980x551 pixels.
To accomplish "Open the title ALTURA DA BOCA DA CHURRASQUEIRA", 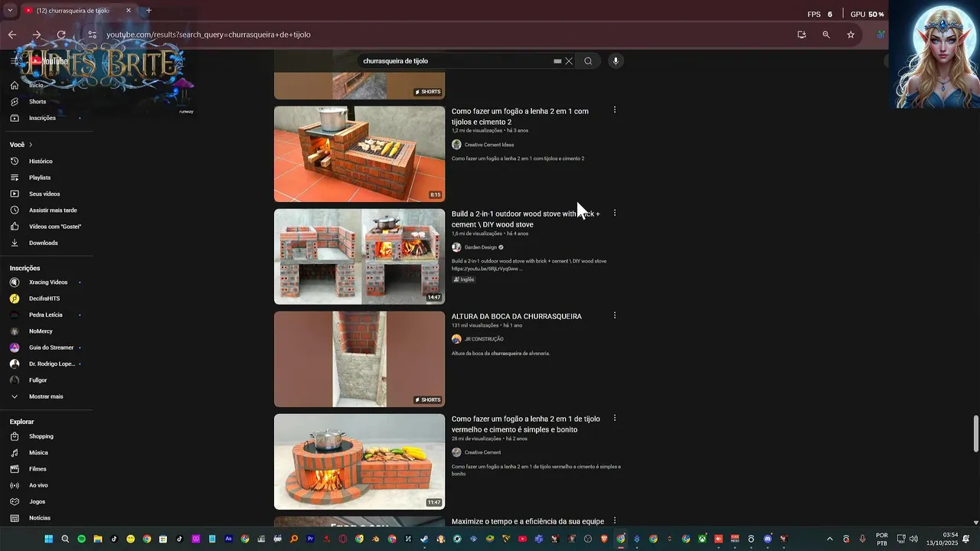I will click(x=517, y=316).
